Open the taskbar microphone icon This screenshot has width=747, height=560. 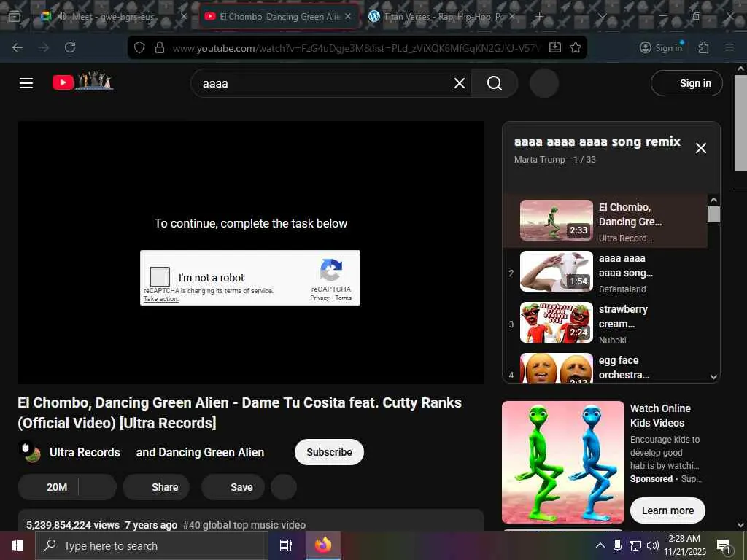(617, 545)
